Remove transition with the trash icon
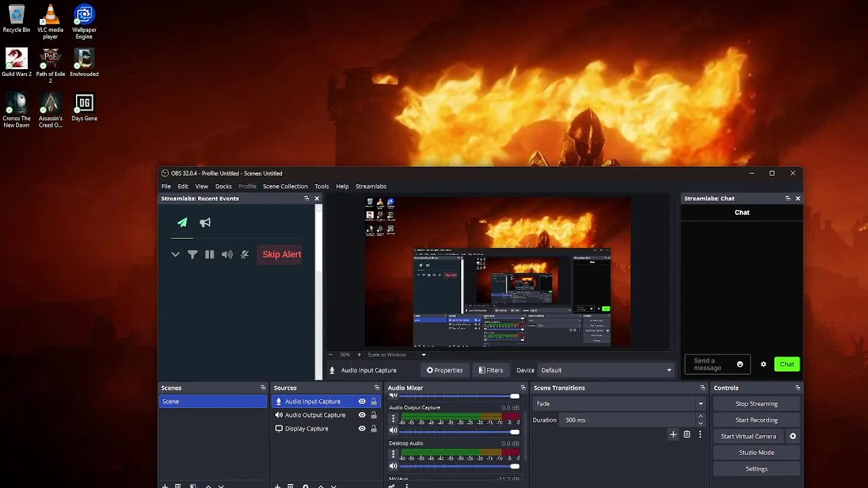 [x=687, y=434]
